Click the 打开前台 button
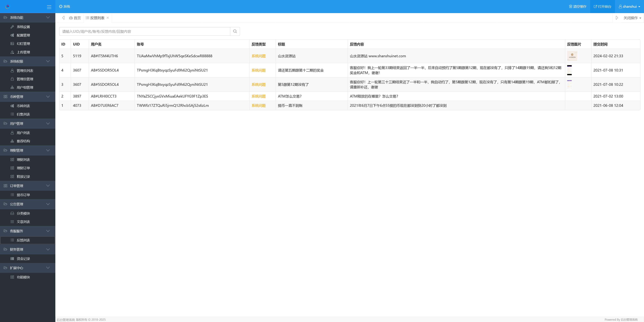644x322 pixels. pyautogui.click(x=603, y=7)
